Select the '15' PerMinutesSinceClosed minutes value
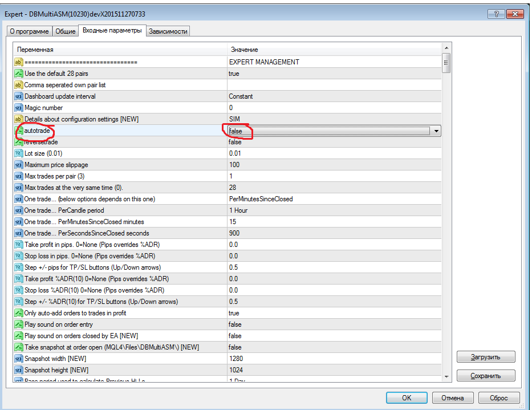The image size is (532, 410). [x=233, y=222]
